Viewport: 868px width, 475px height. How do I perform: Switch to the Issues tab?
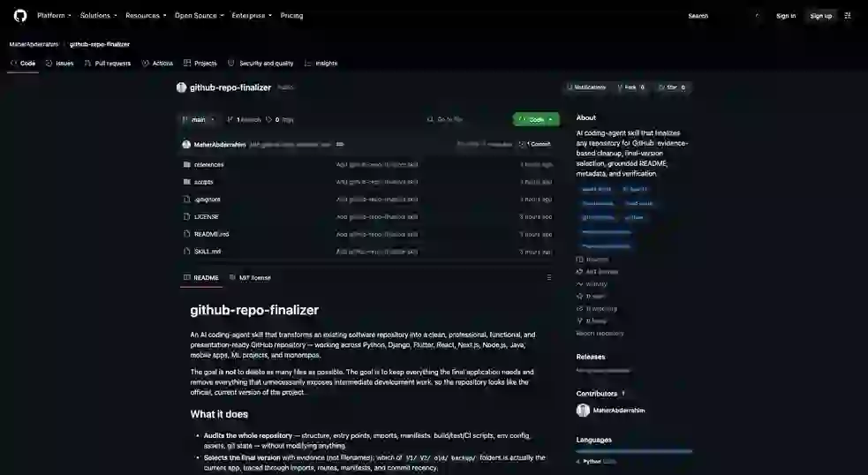pos(59,63)
